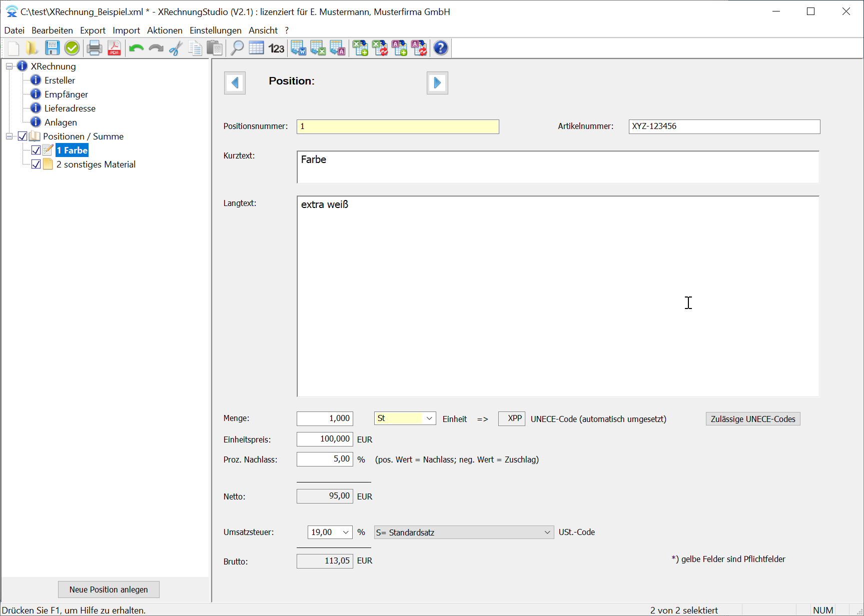The image size is (864, 616).
Task: Toggle checkbox for 1 Farbe position
Action: (36, 150)
